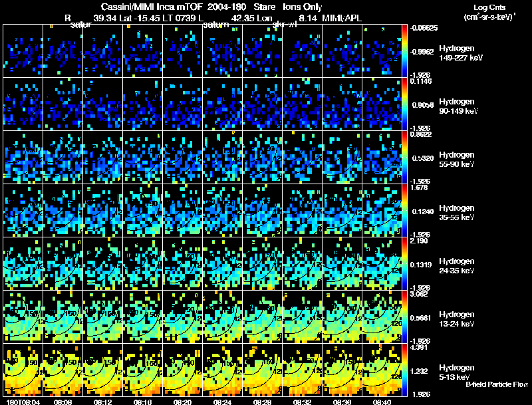Viewport: 532px width, 405px height.
Task: Click the 4.391 color scale value
Action: [419, 347]
